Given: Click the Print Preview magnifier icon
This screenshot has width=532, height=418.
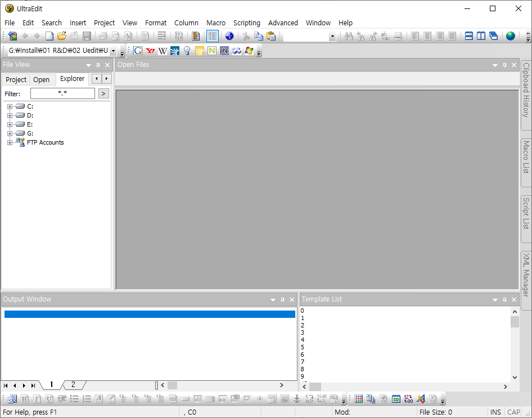Looking at the screenshot, I should coord(116,36).
